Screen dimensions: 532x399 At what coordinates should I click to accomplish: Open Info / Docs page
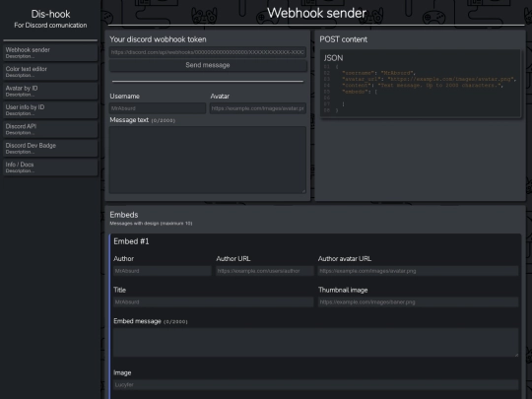[50, 167]
